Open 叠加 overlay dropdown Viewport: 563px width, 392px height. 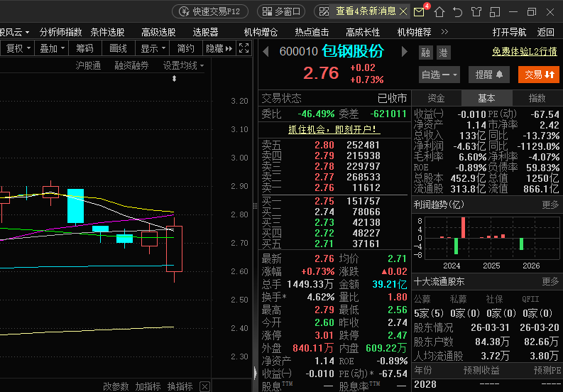click(x=52, y=48)
